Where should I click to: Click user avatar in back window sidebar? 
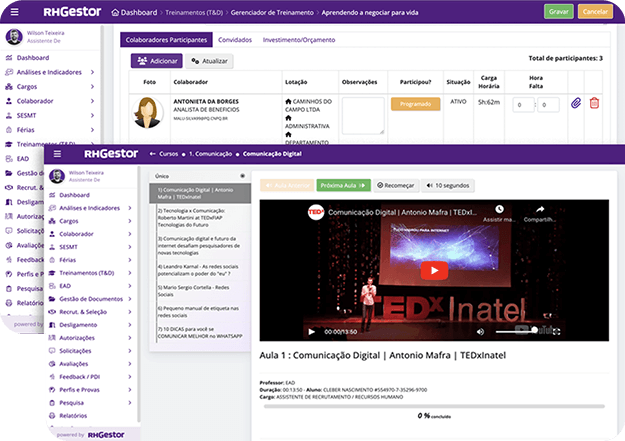[14, 37]
